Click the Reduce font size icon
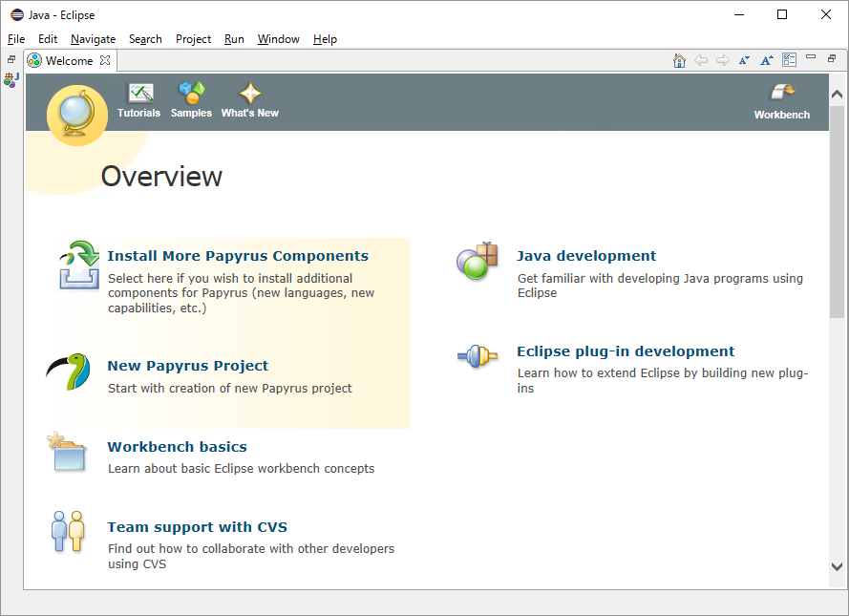The image size is (849, 616). pyautogui.click(x=745, y=60)
